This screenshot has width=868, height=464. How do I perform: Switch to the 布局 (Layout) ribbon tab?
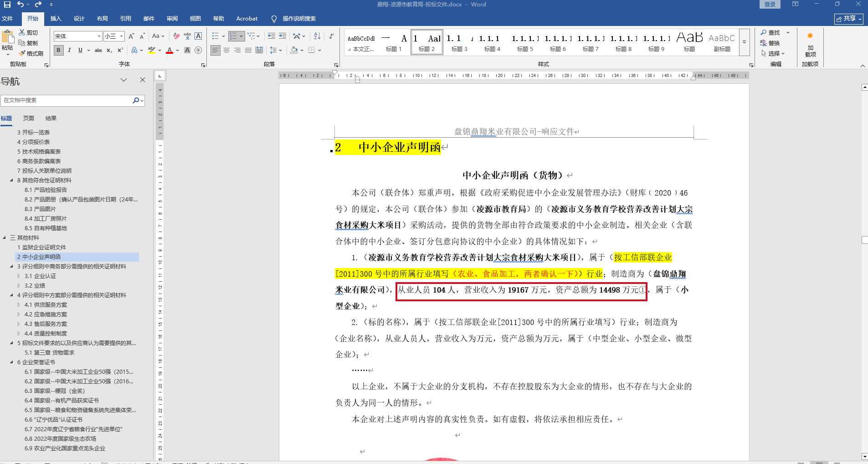(x=103, y=19)
